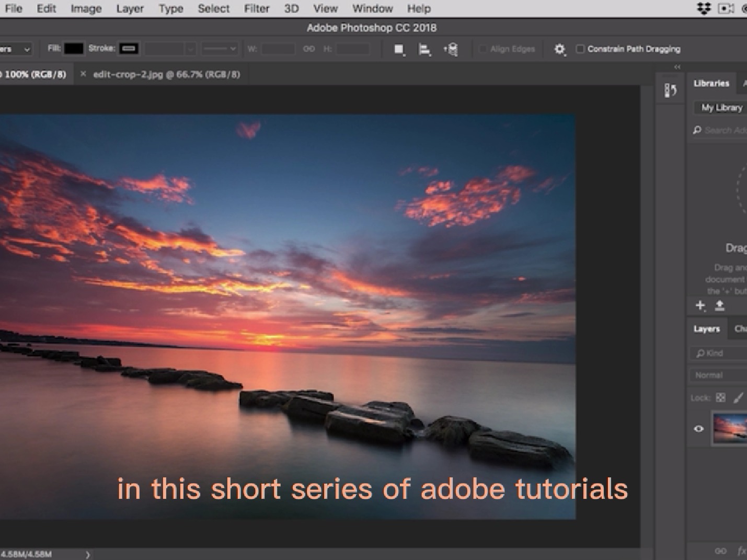This screenshot has width=747, height=560.
Task: Open the Filter menu
Action: [256, 8]
